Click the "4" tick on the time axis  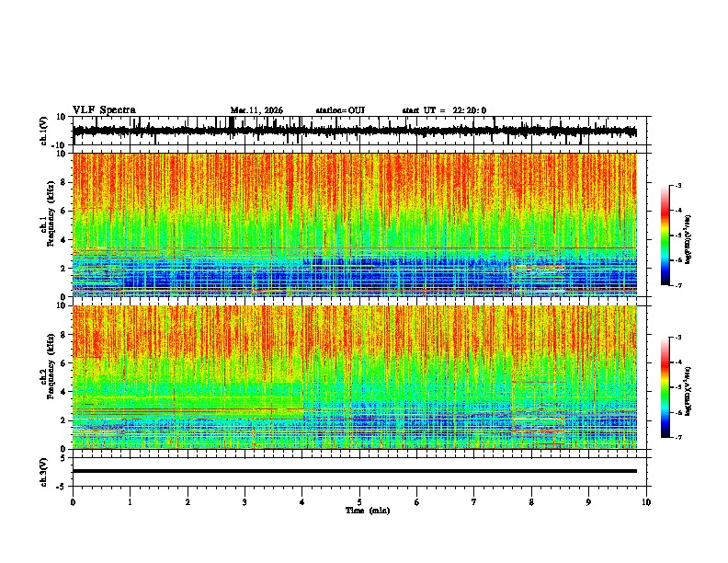tap(302, 502)
